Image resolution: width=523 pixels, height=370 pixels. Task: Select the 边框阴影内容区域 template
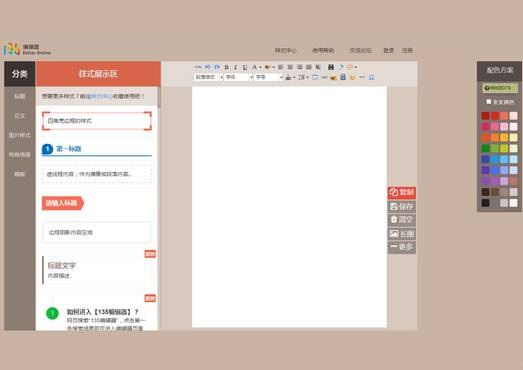[97, 232]
